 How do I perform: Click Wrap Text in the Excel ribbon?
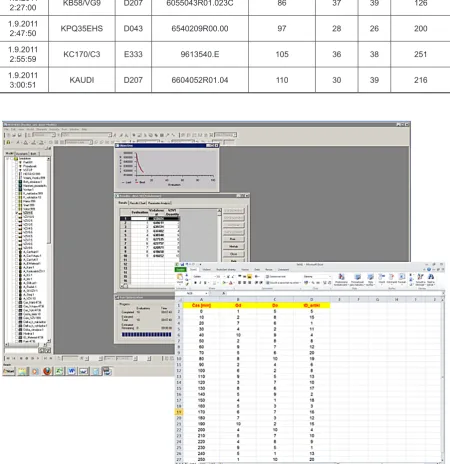[x=276, y=277]
